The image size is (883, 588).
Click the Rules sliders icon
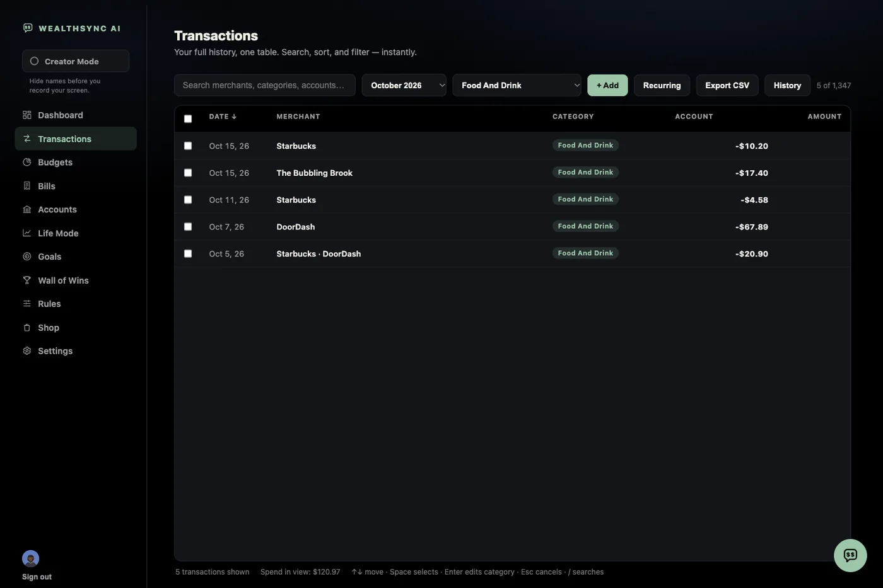[27, 304]
